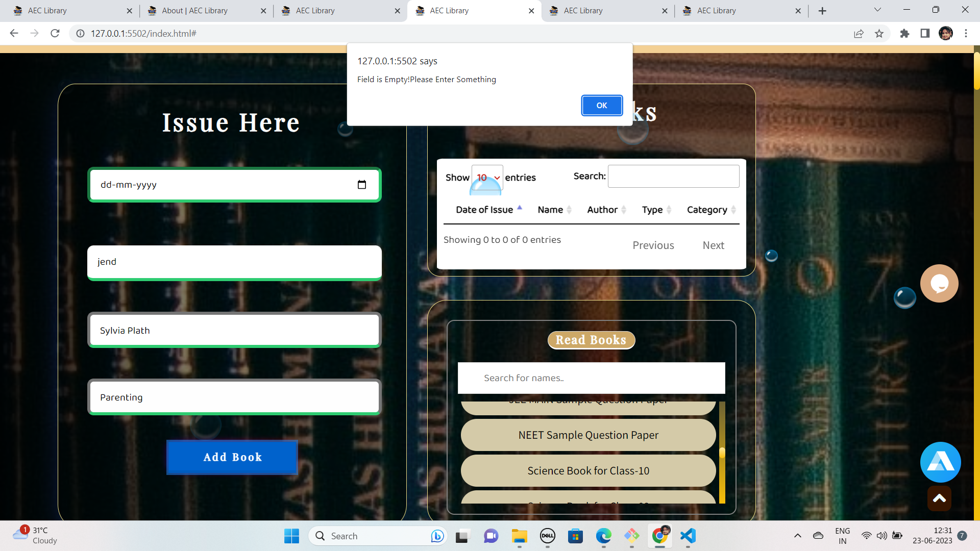
Task: Toggle sorting on Date of Issue column
Action: pyautogui.click(x=484, y=209)
